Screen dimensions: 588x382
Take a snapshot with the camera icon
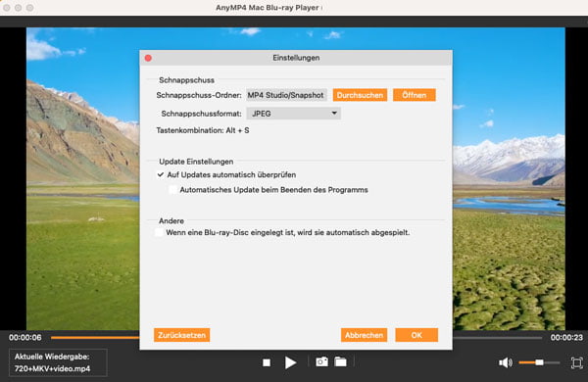click(321, 361)
